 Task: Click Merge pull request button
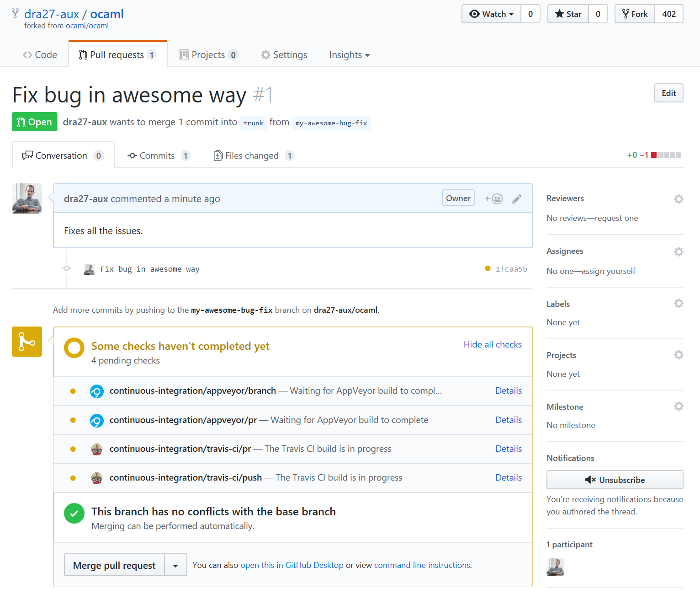(x=114, y=565)
